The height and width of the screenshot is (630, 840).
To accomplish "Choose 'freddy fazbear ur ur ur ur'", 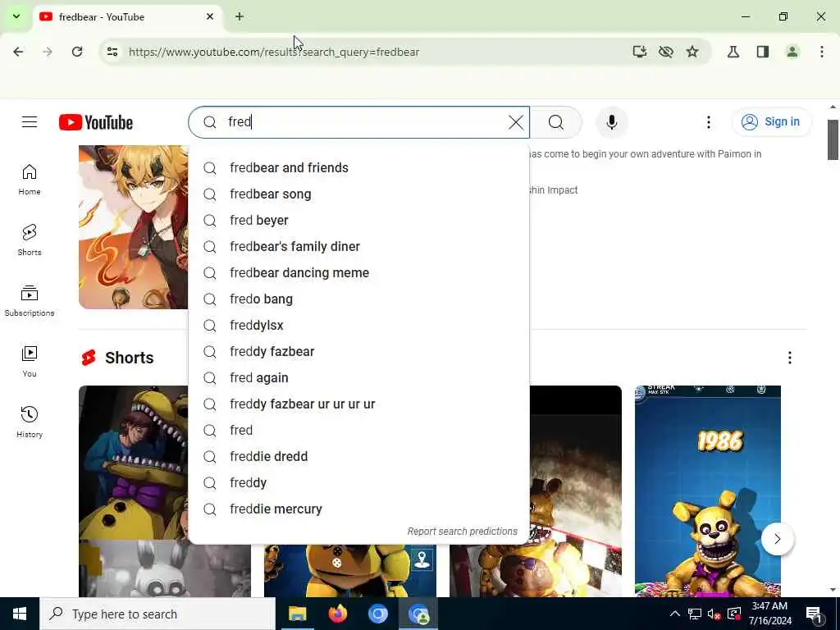I will pyautogui.click(x=358, y=404).
